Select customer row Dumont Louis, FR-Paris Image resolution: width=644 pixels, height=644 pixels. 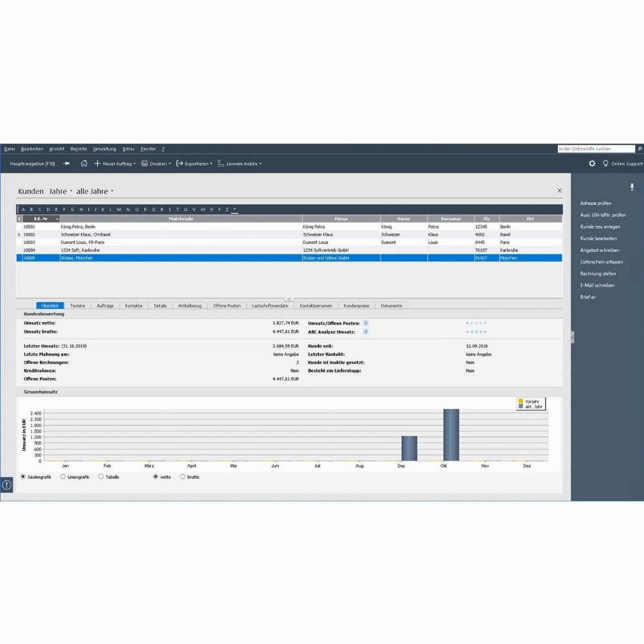[289, 242]
